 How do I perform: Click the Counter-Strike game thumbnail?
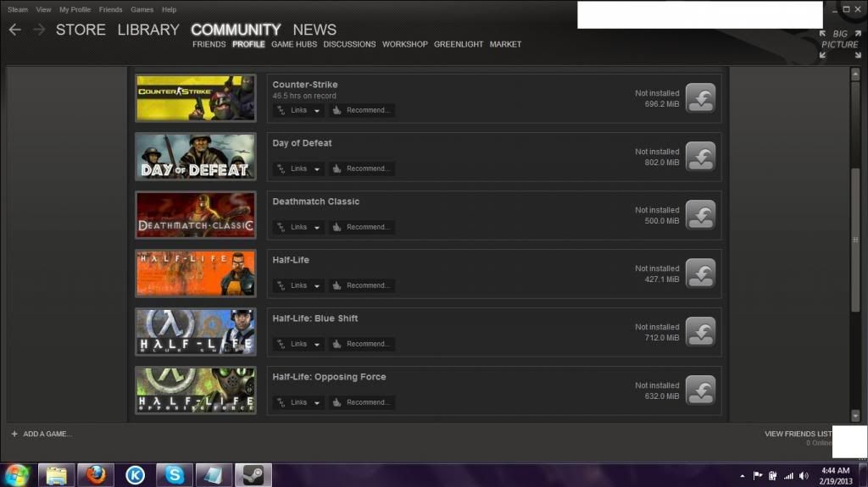point(196,98)
